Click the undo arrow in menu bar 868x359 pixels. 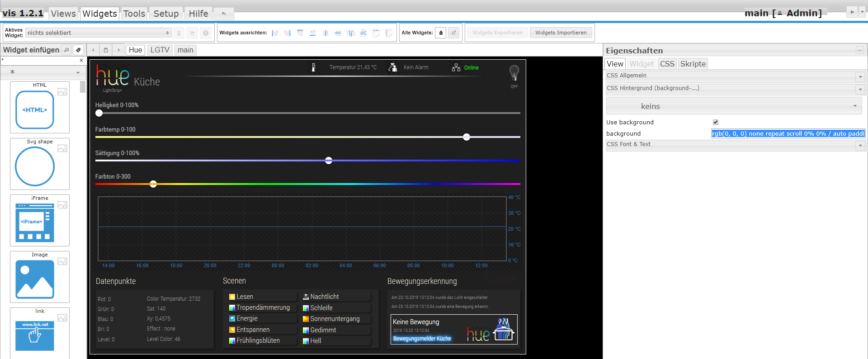pyautogui.click(x=223, y=14)
